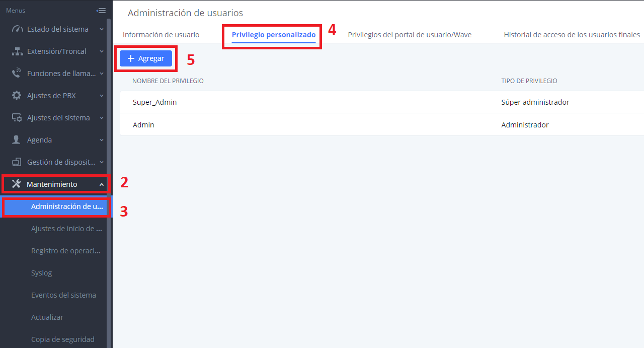Screen dimensions: 644x348
Task: Select the Super_Admin privilege row
Action: pyautogui.click(x=154, y=102)
